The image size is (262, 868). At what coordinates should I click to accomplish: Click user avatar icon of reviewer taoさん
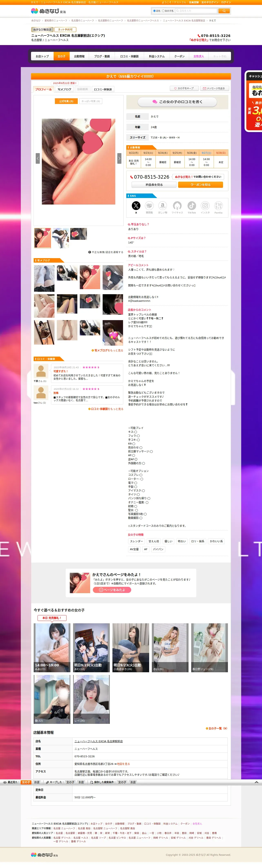[x=41, y=393]
